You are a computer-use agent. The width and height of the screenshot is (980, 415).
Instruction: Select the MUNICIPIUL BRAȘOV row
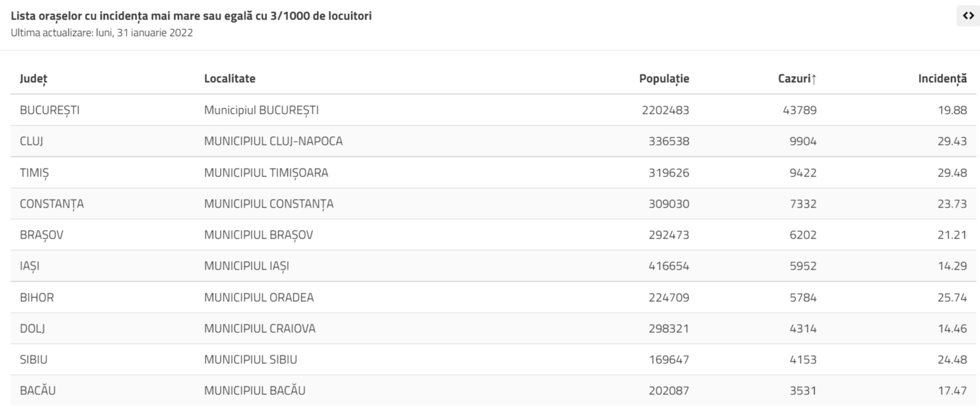point(258,234)
